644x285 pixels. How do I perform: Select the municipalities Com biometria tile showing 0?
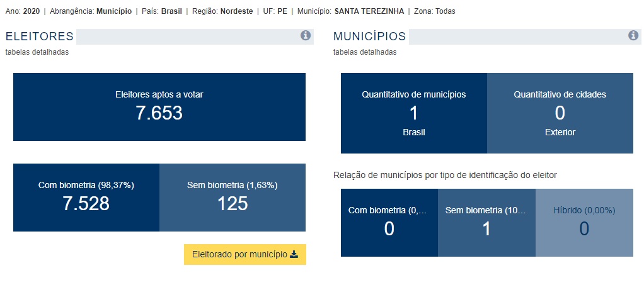click(x=389, y=223)
